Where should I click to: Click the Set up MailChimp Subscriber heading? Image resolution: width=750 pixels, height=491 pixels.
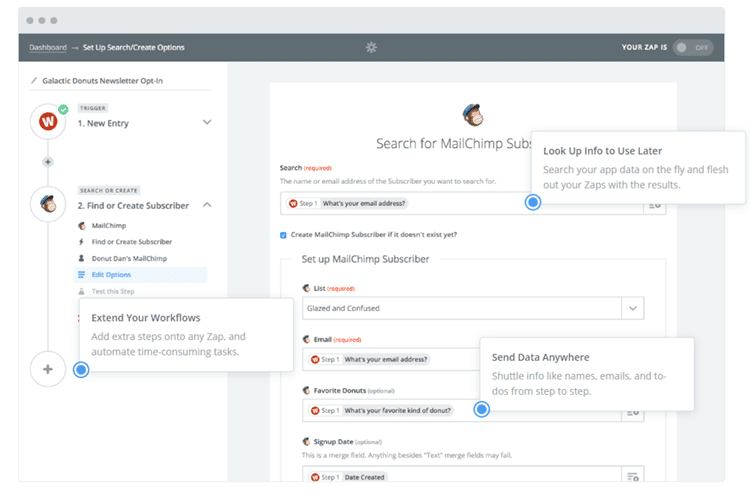coord(365,259)
